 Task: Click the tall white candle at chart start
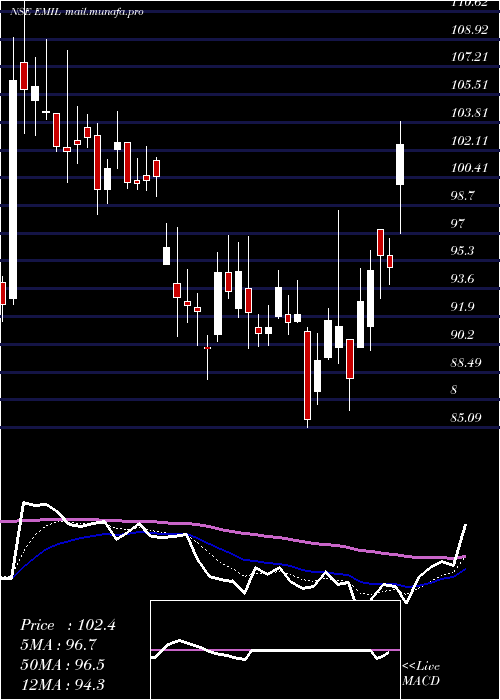[13, 189]
